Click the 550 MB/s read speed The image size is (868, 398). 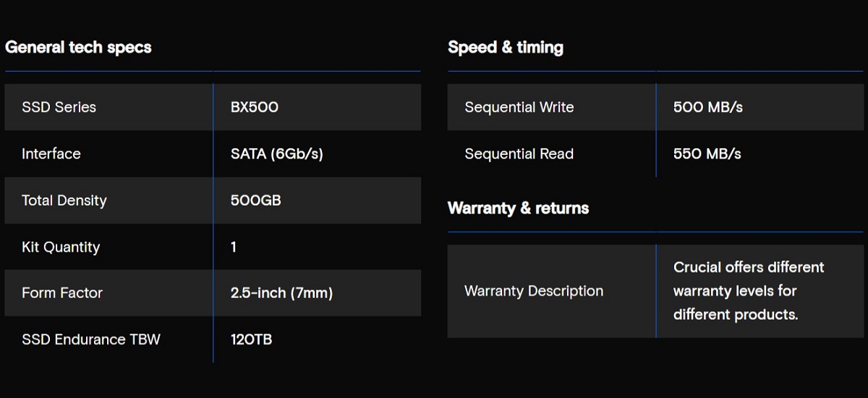click(x=707, y=153)
